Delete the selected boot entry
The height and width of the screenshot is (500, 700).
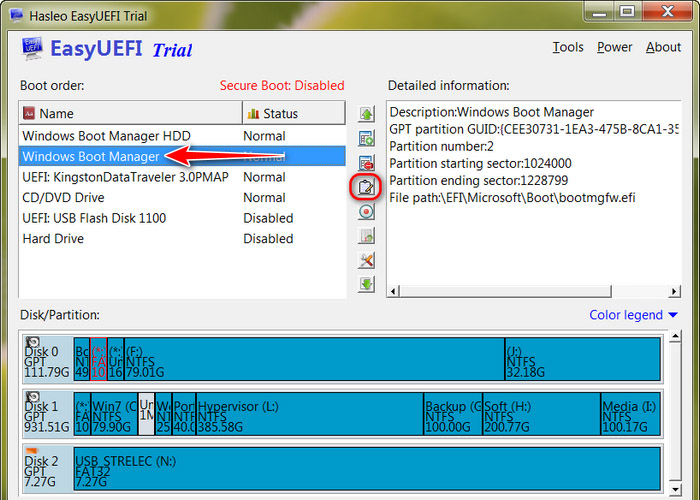click(x=366, y=163)
